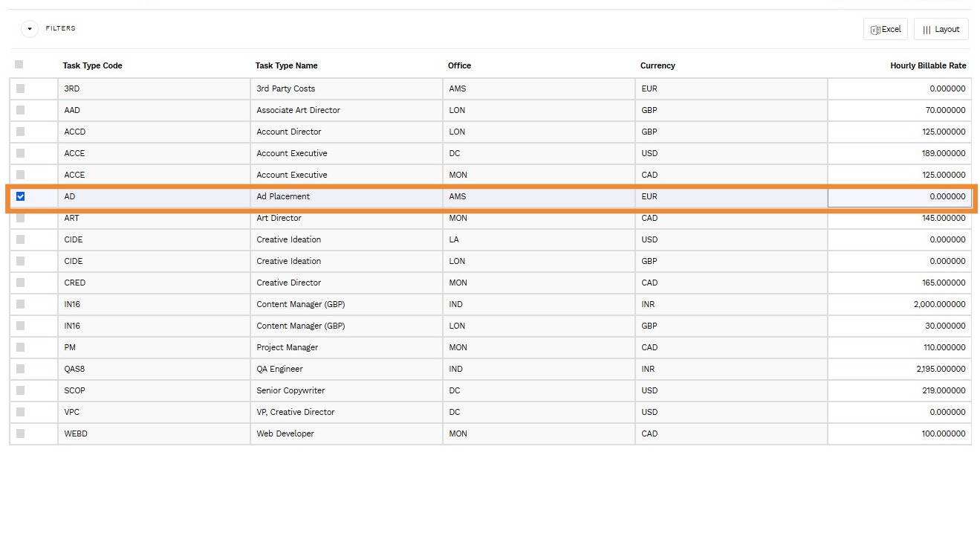This screenshot has width=980, height=548.
Task: Select the Account Director name cell
Action: pos(346,132)
